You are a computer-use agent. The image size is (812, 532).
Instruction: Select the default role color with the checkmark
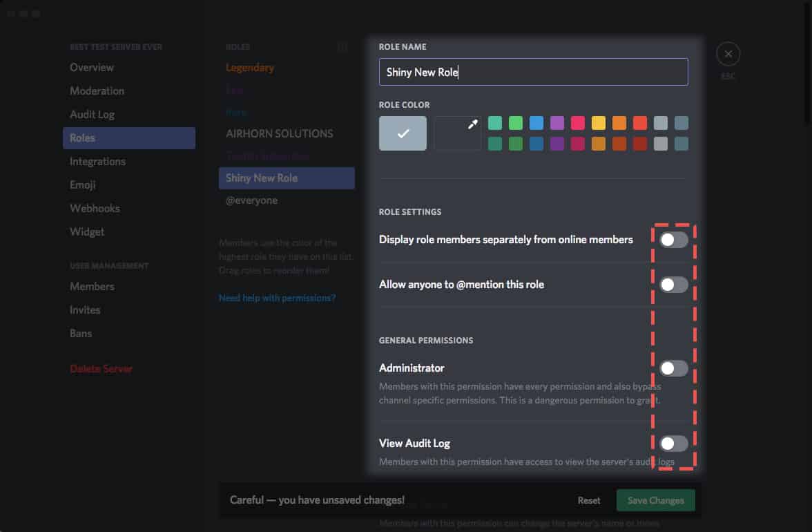coord(403,133)
